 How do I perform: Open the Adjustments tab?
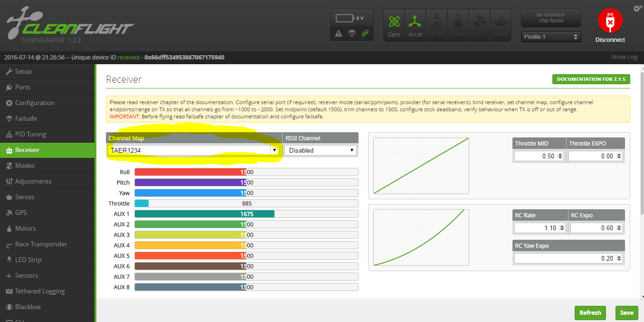[47, 181]
